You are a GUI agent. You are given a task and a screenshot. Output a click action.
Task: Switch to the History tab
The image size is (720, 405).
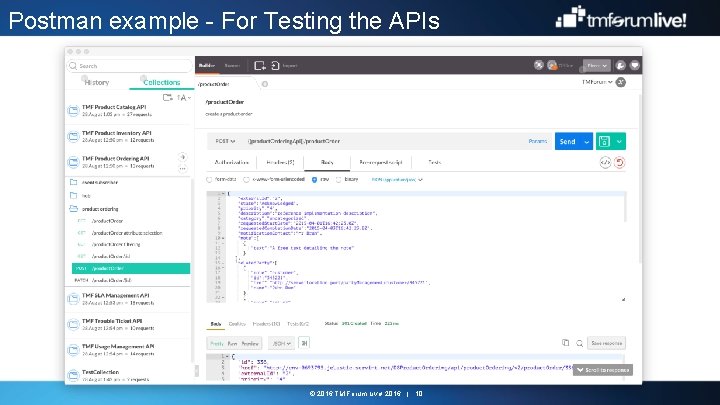click(97, 83)
